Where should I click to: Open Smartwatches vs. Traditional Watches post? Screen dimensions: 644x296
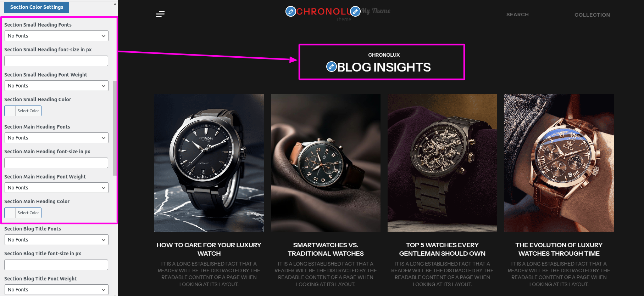coord(326,249)
